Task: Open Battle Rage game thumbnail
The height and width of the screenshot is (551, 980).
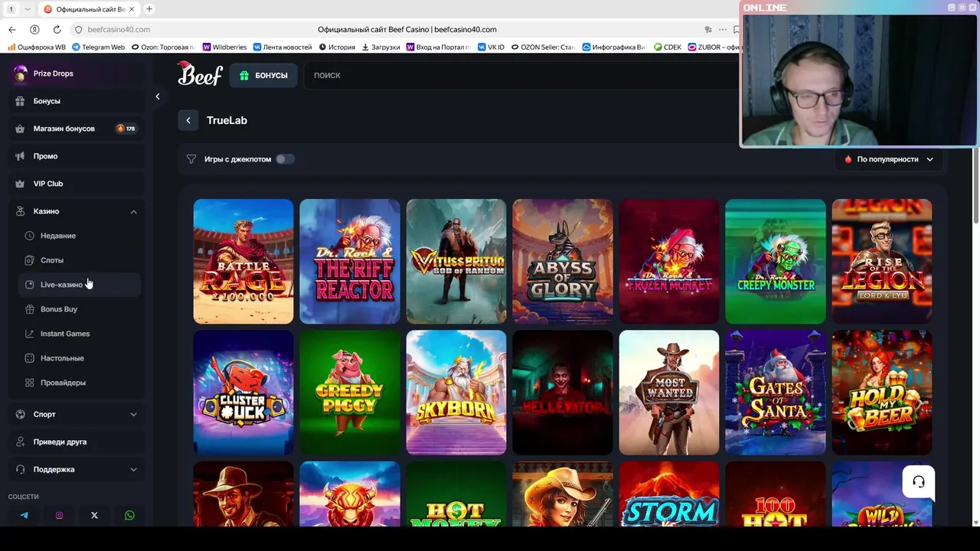Action: [243, 261]
